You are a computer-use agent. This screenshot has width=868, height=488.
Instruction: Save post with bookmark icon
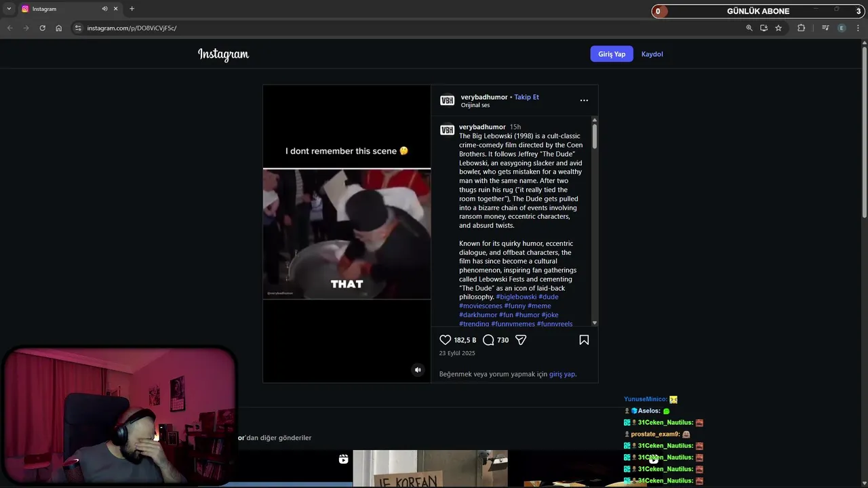pyautogui.click(x=584, y=340)
